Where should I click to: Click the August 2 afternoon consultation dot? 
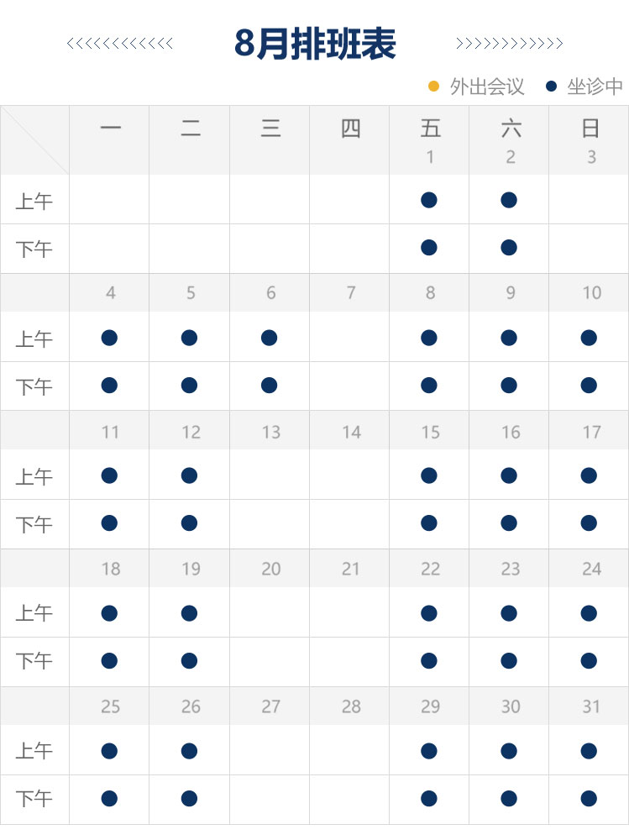click(x=509, y=248)
